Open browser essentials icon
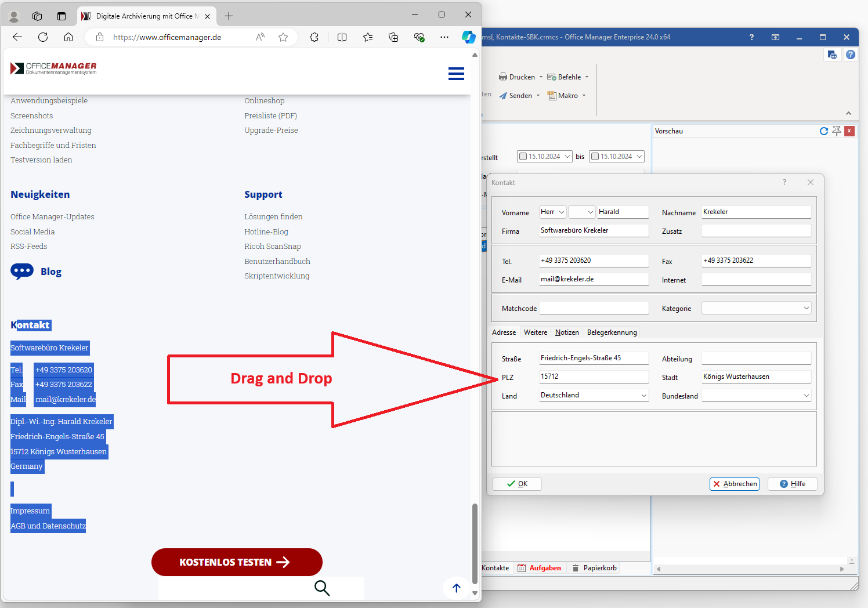Viewport: 868px width, 608px height. [x=419, y=37]
